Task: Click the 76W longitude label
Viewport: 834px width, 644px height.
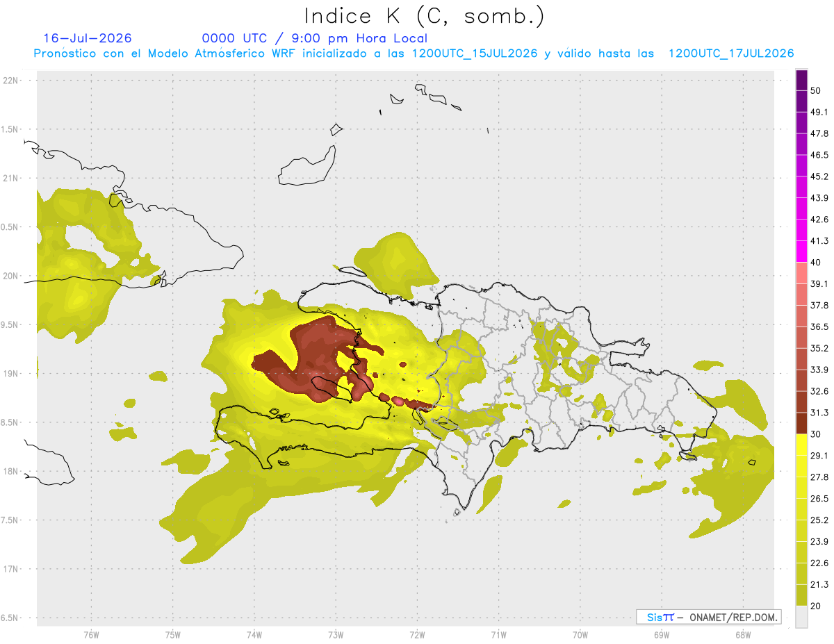Action: tap(91, 634)
